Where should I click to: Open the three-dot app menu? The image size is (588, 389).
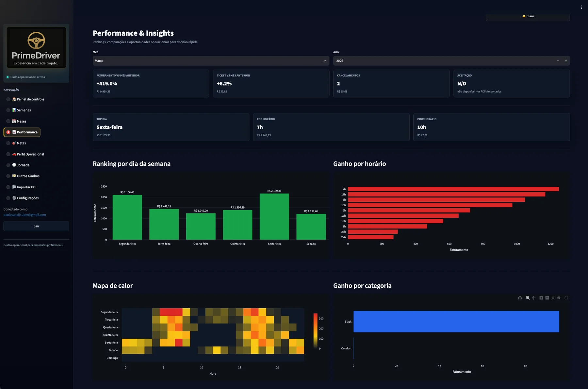click(581, 7)
